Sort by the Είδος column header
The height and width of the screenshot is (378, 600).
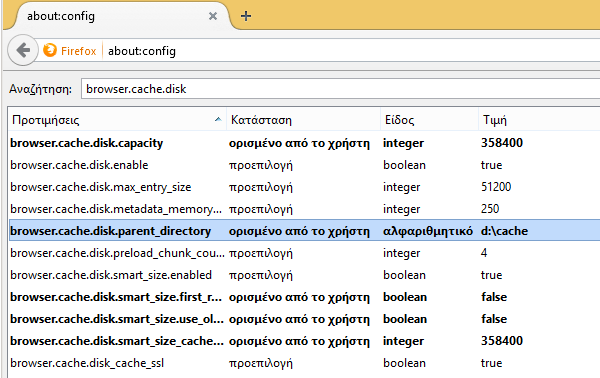429,120
